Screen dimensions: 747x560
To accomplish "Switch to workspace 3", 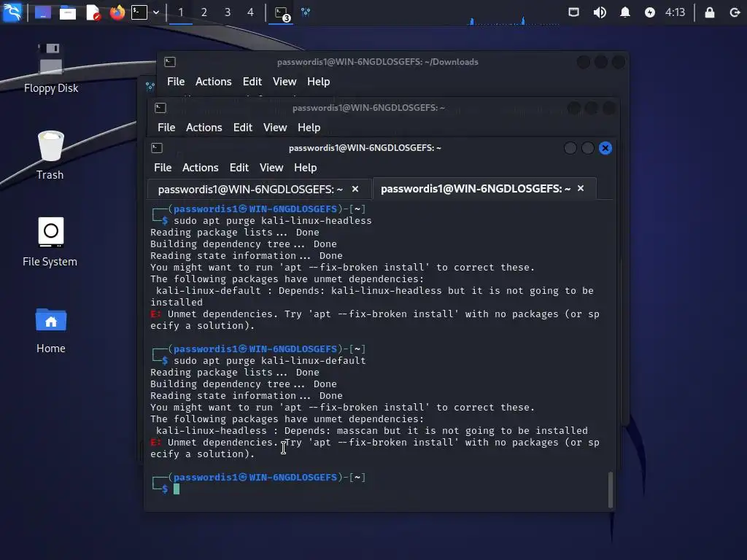I will point(228,12).
